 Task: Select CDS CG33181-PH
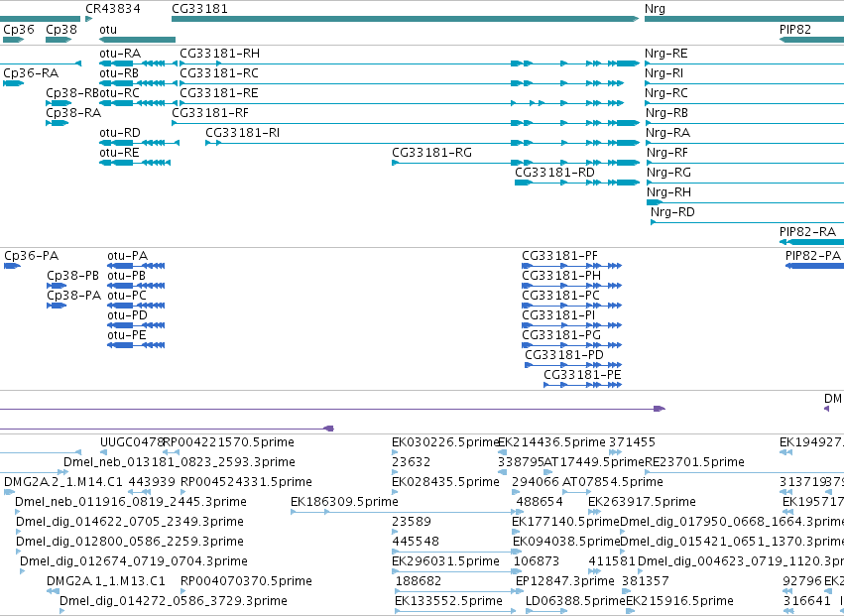(572, 286)
